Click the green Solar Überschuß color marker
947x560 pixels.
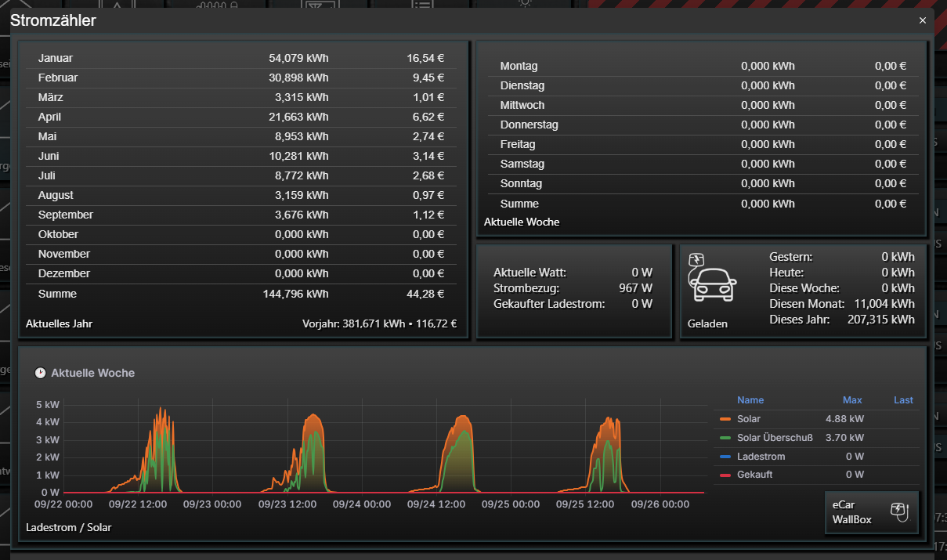[725, 438]
